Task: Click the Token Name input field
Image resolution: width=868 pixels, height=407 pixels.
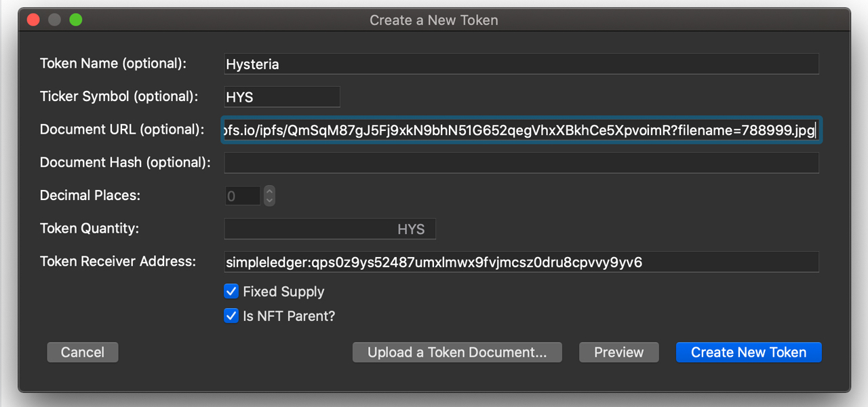Action: tap(521, 64)
